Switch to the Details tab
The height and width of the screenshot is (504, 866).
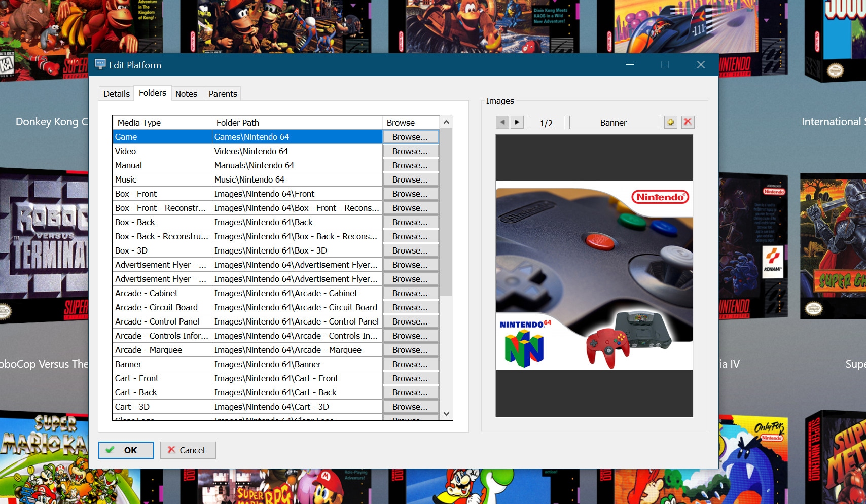tap(117, 94)
